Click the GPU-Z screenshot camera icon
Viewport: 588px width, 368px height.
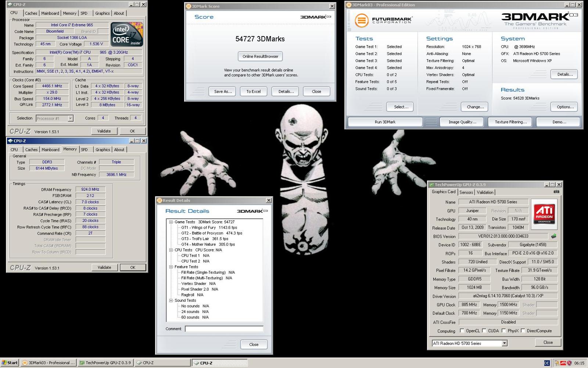[x=556, y=192]
